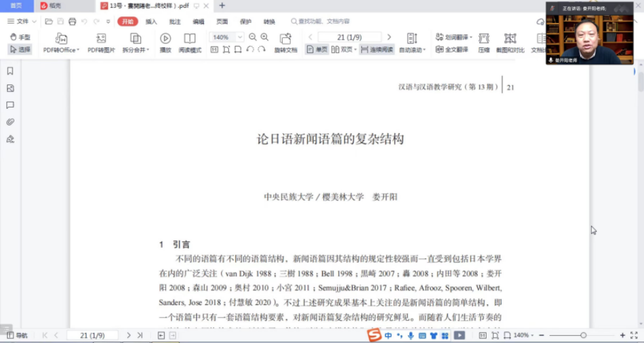Toggle 连续阅读 continuous reading mode
644x343 pixels.
pos(377,49)
